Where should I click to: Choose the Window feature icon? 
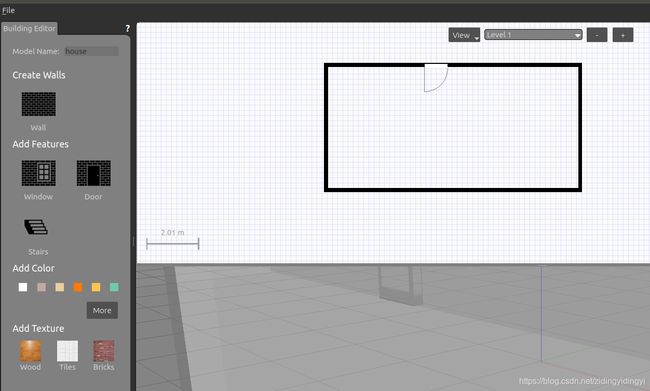[39, 173]
